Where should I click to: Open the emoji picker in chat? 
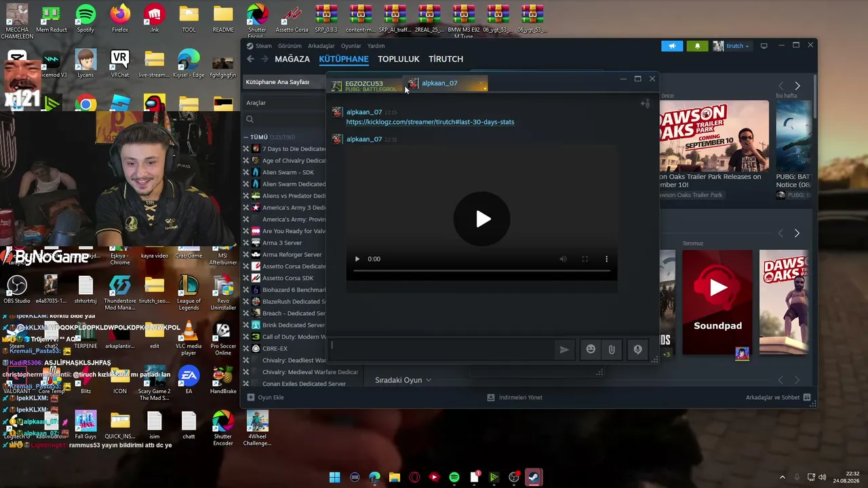pos(591,349)
